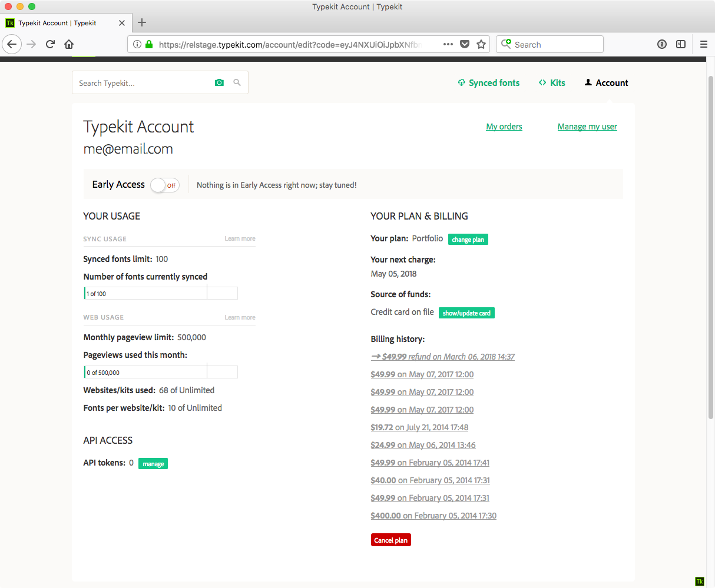Go to the browser home icon
Viewport: 715px width, 588px height.
pyautogui.click(x=69, y=44)
